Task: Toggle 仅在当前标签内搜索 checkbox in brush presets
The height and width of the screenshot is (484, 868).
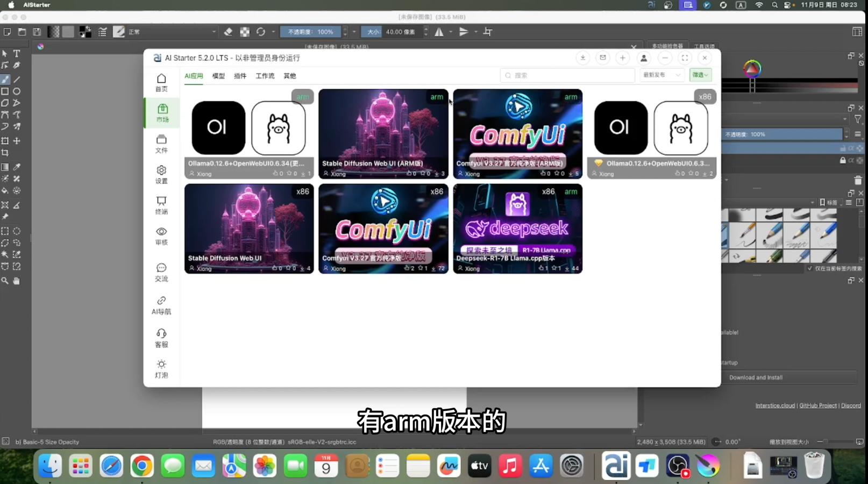Action: point(810,268)
